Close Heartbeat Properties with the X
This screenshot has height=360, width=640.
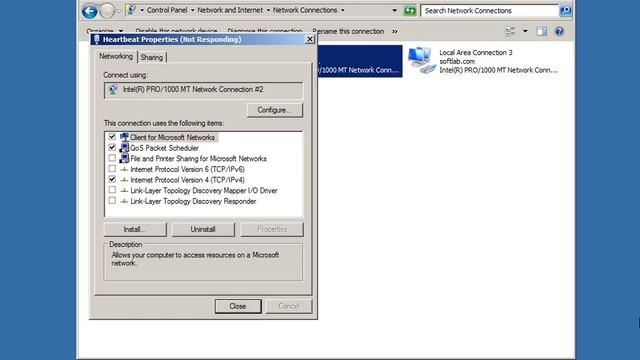tap(310, 39)
